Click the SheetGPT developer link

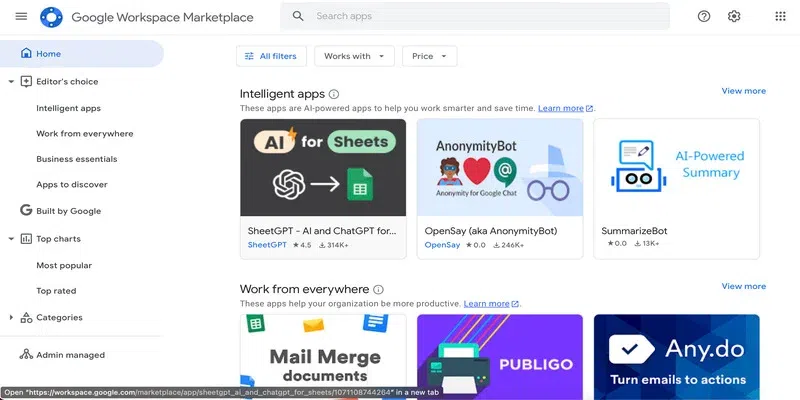click(x=267, y=245)
